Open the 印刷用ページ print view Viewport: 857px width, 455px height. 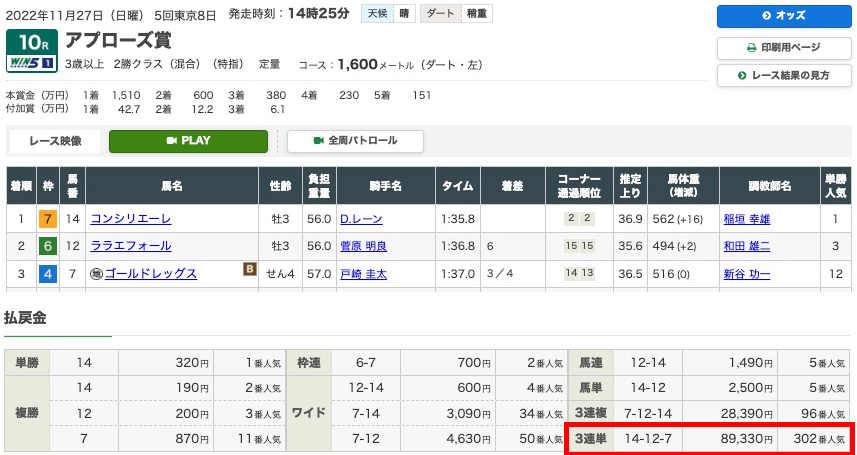pyautogui.click(x=784, y=48)
